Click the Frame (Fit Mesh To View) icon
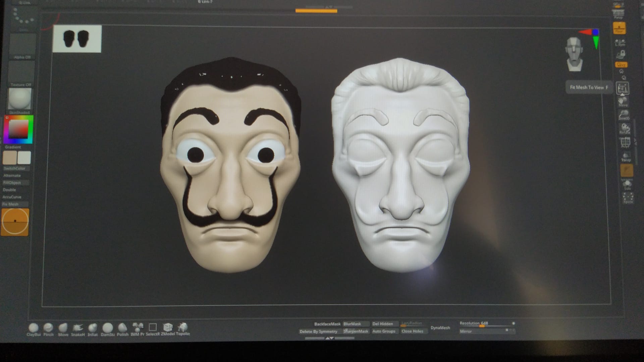 point(623,88)
